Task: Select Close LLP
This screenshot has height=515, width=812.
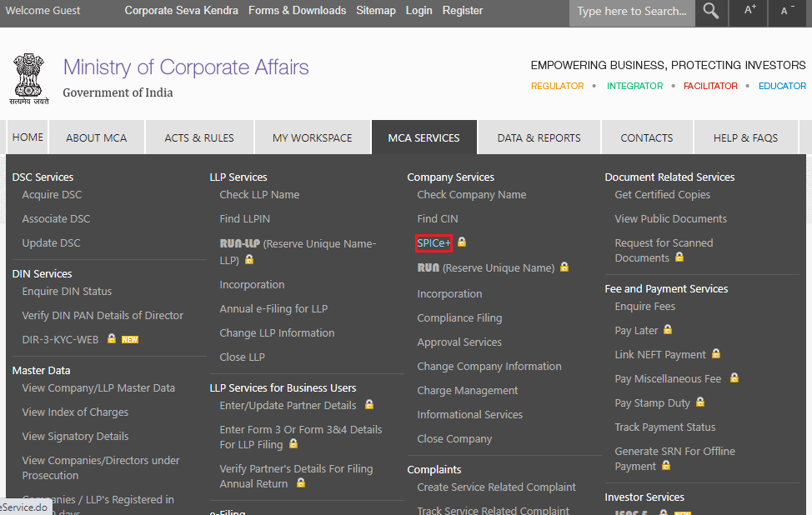Action: pyautogui.click(x=242, y=357)
